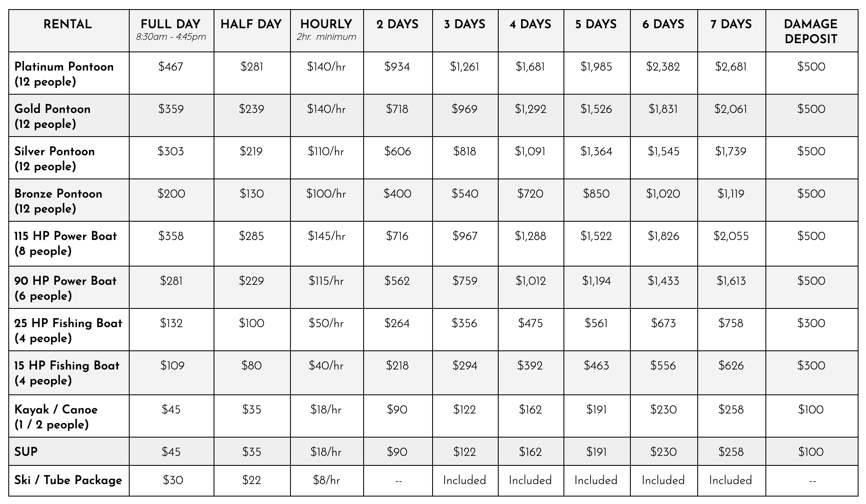
Task: Select the Ski / Tube Package label
Action: (68, 480)
